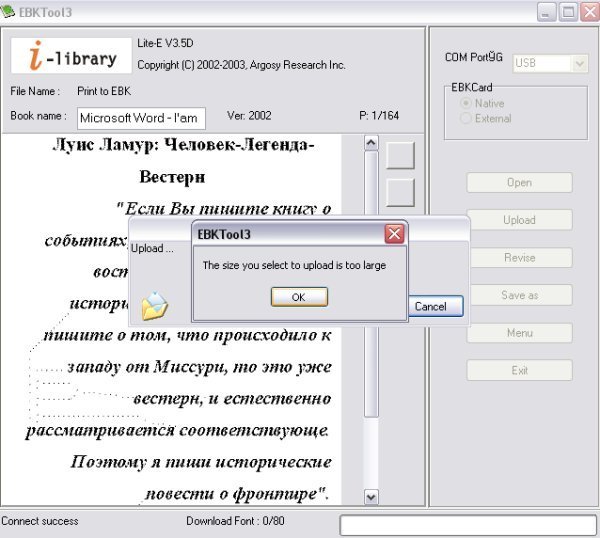Click the 'Lite-E V3.5D' version text
This screenshot has width=600, height=538.
pyautogui.click(x=165, y=43)
